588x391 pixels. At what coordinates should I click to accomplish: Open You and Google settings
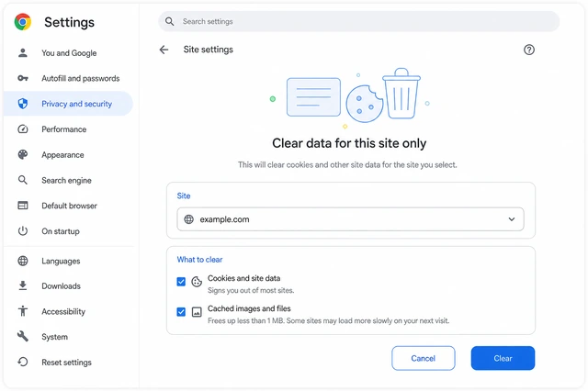(x=69, y=53)
